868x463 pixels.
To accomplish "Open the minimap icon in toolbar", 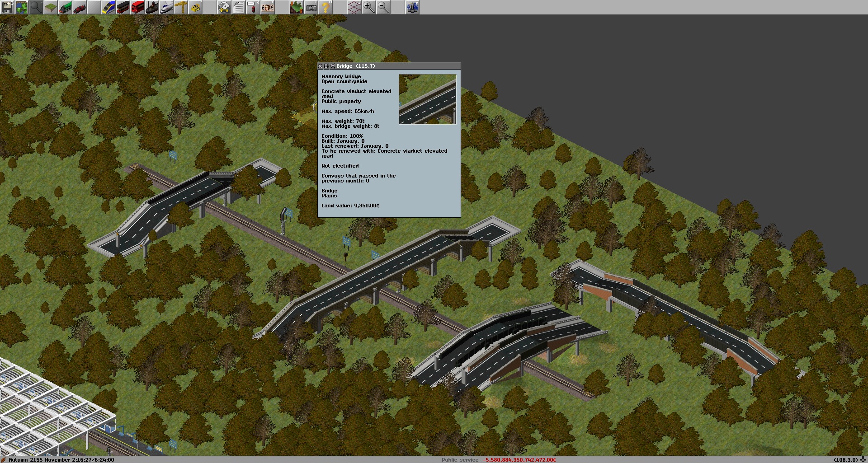I will click(x=22, y=7).
